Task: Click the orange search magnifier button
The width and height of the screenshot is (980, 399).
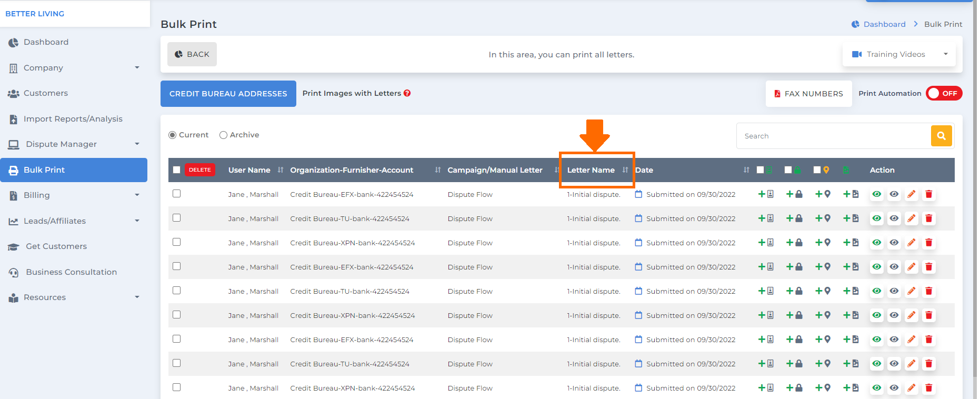Action: (x=942, y=136)
